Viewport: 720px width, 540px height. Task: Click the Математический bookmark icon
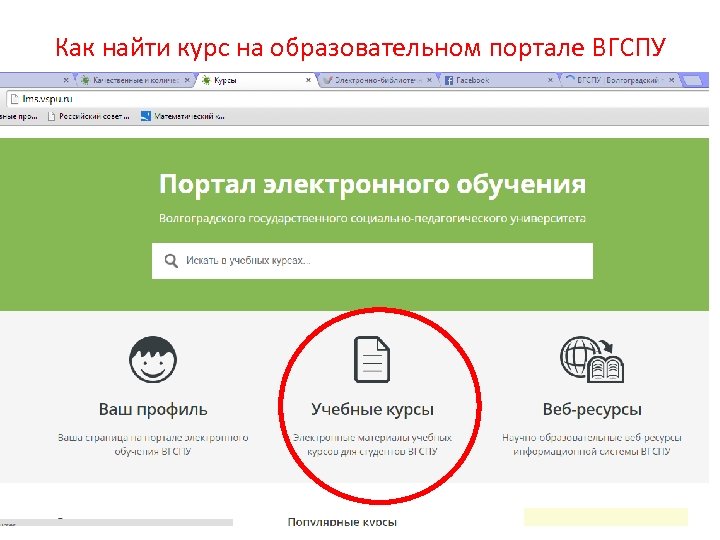point(146,116)
